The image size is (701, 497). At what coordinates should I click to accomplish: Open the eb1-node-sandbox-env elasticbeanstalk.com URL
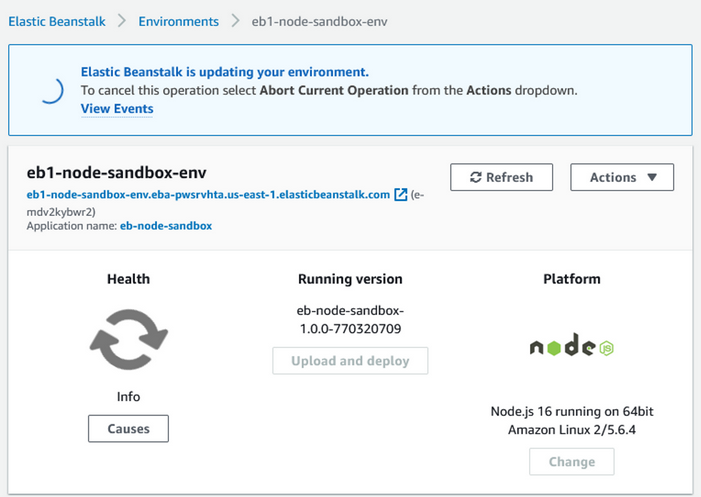pos(208,194)
